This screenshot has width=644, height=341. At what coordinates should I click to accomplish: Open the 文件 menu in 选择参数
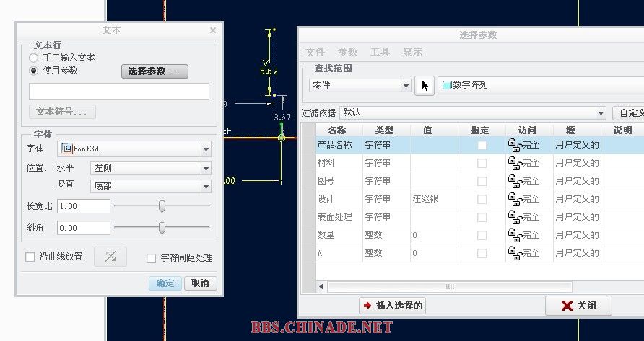point(316,52)
